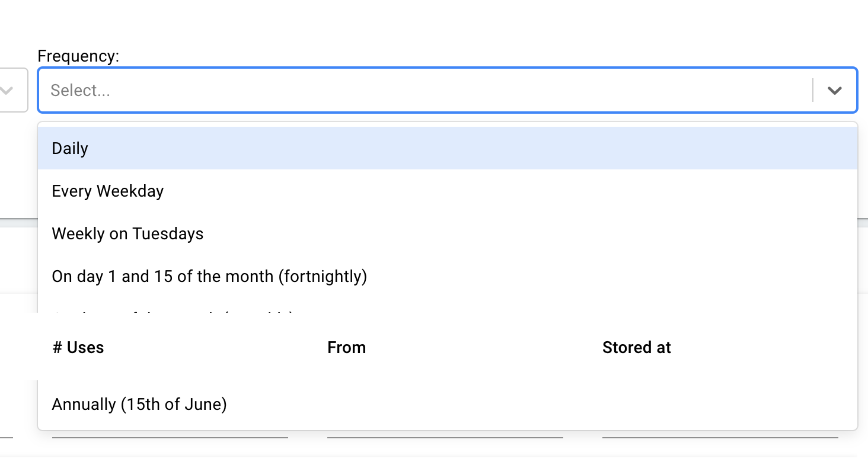Click the From column header
The image size is (868, 462).
(346, 348)
